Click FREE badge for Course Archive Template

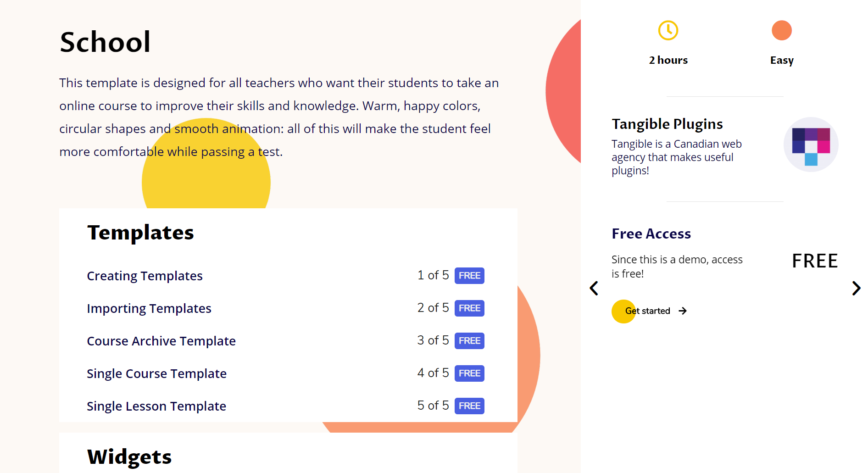coord(469,341)
